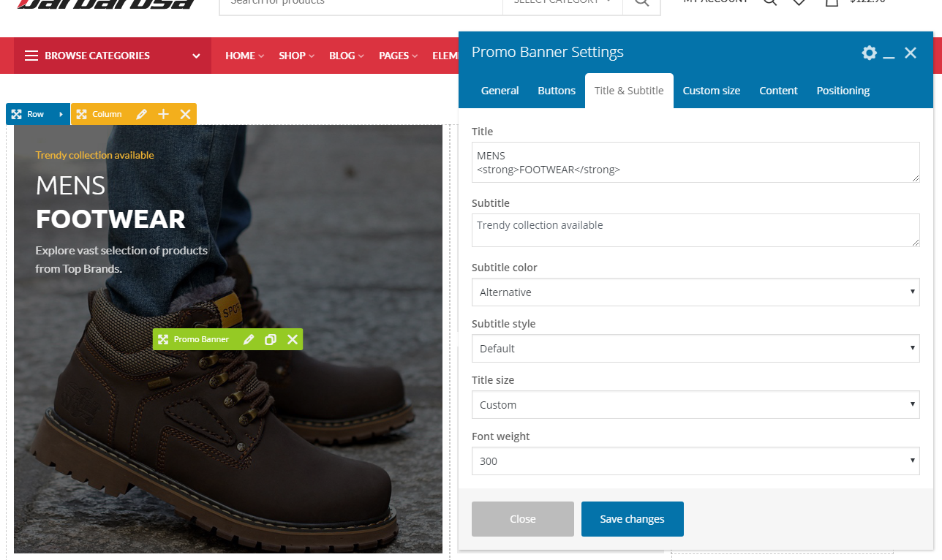Delete the Column with X icon
942x560 pixels.
(186, 114)
